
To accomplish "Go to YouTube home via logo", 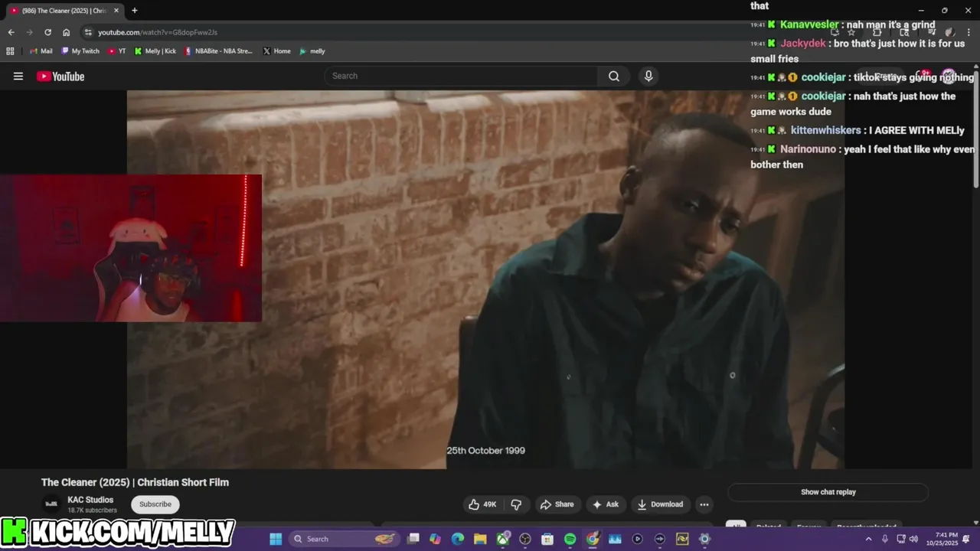I will [x=60, y=76].
